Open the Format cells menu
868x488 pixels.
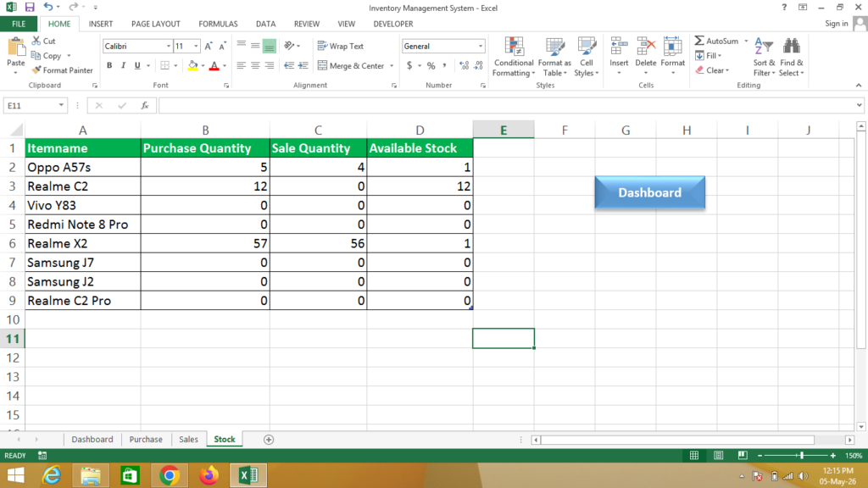click(x=672, y=57)
